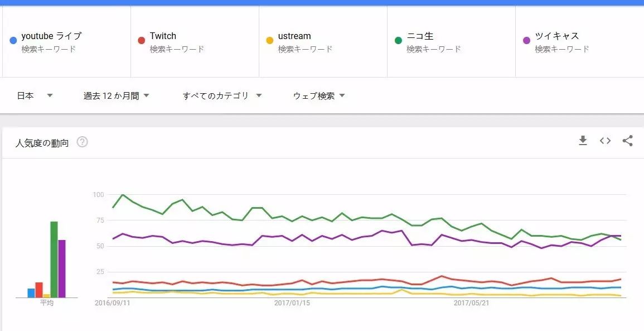Expand the 過去 12 か月間 time range dropdown
644x331 pixels.
(117, 95)
